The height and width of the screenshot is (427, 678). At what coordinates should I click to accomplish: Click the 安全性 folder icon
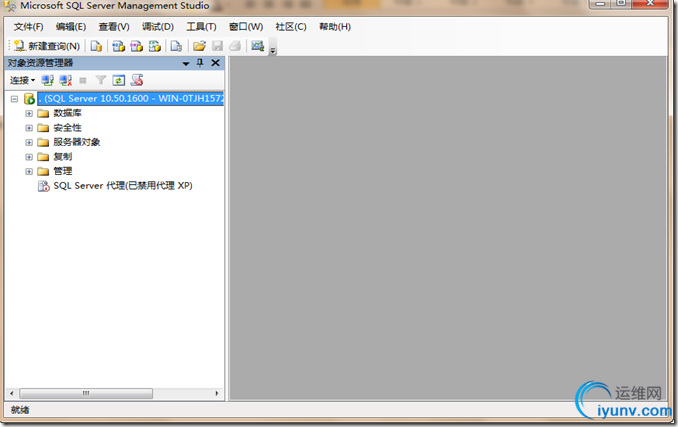43,128
